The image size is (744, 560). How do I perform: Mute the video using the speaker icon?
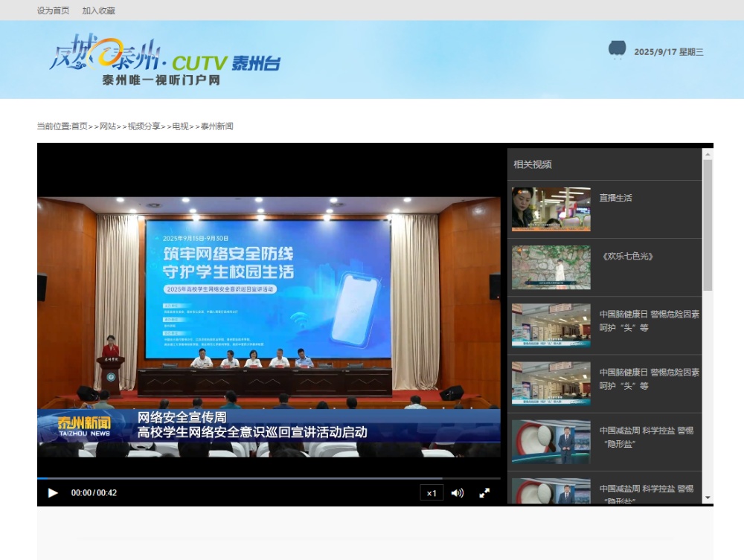[457, 492]
